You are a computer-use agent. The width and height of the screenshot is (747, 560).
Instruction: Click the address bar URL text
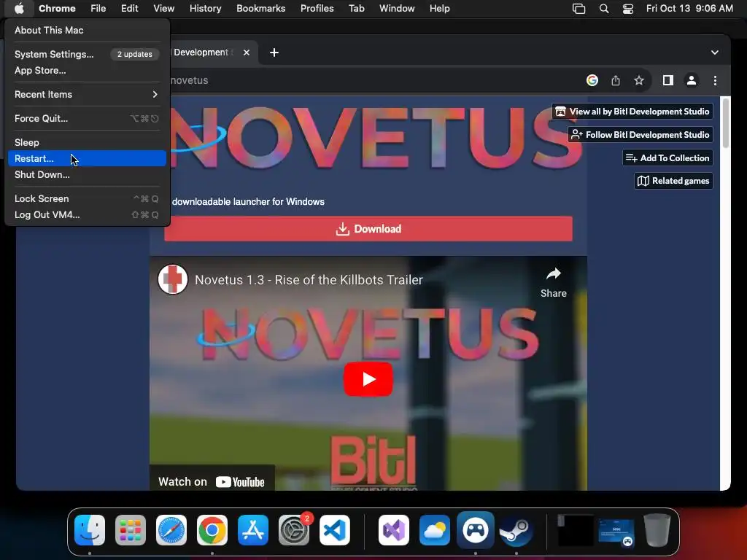click(190, 80)
